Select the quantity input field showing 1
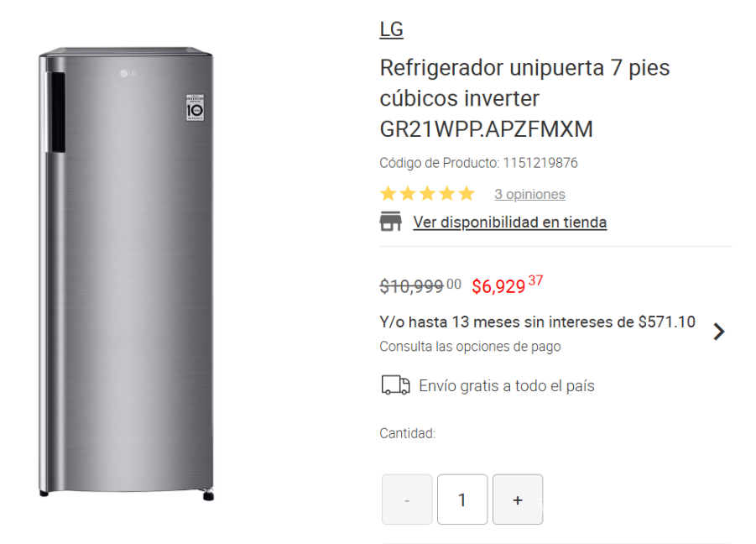The height and width of the screenshot is (544, 756). pyautogui.click(x=461, y=499)
